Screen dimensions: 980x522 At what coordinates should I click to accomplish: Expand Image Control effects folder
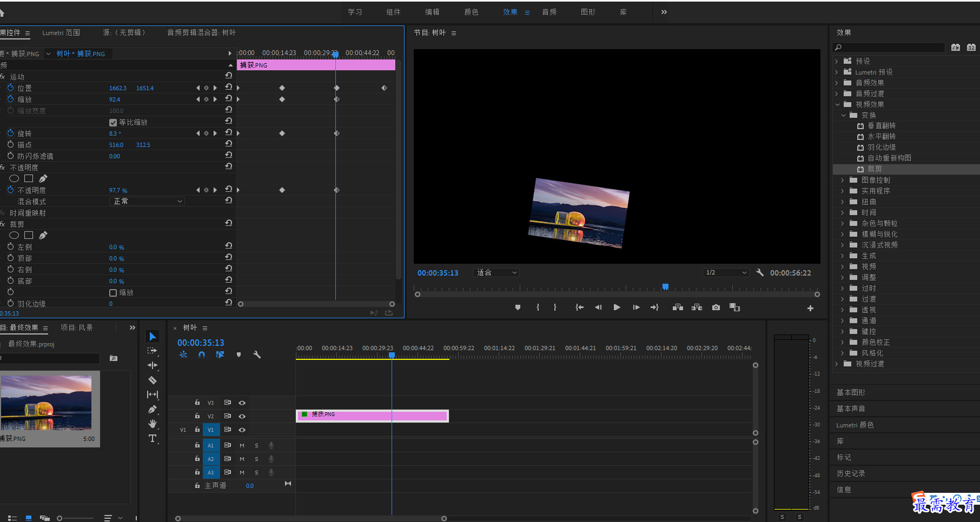click(x=843, y=180)
